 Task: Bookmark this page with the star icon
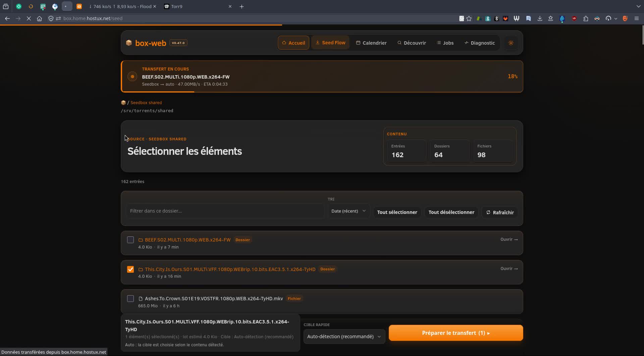pyautogui.click(x=469, y=18)
